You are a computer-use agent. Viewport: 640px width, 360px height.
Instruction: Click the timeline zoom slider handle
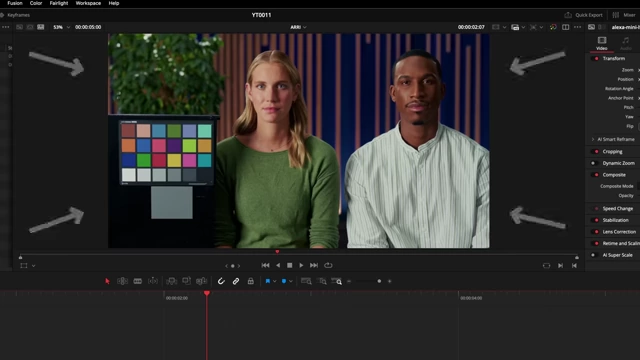(x=379, y=281)
